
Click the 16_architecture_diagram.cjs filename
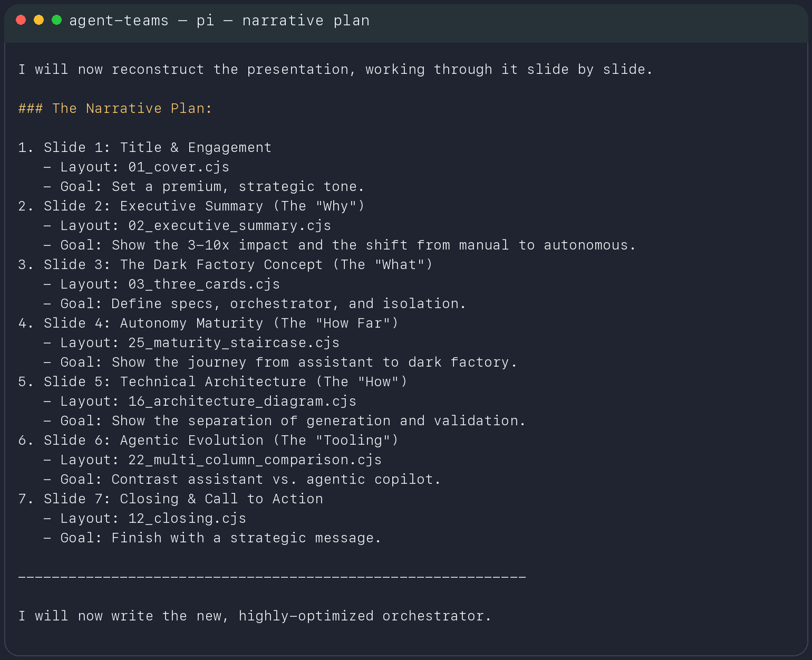coord(242,401)
